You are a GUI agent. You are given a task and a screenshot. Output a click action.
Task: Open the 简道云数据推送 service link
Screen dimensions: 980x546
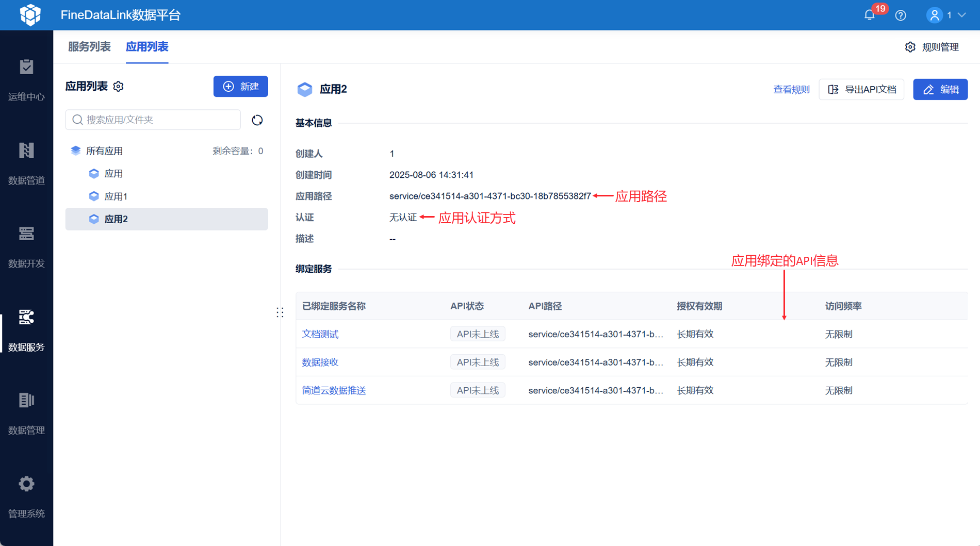pos(334,390)
